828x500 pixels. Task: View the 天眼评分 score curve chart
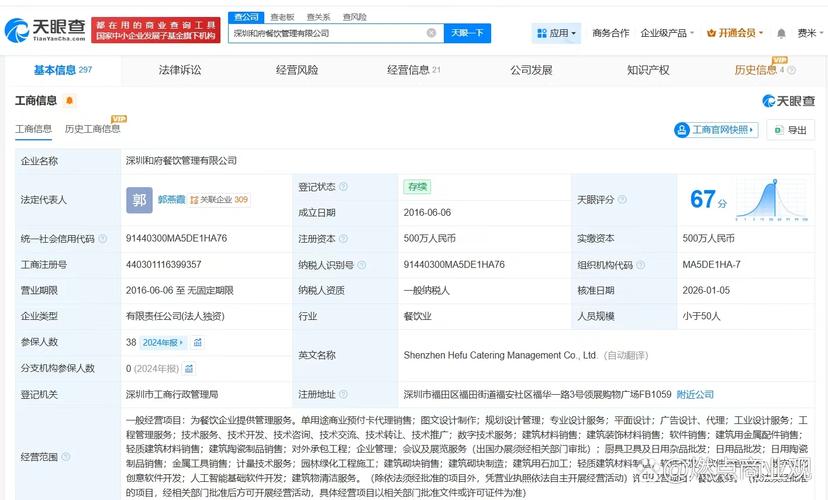pyautogui.click(x=771, y=200)
